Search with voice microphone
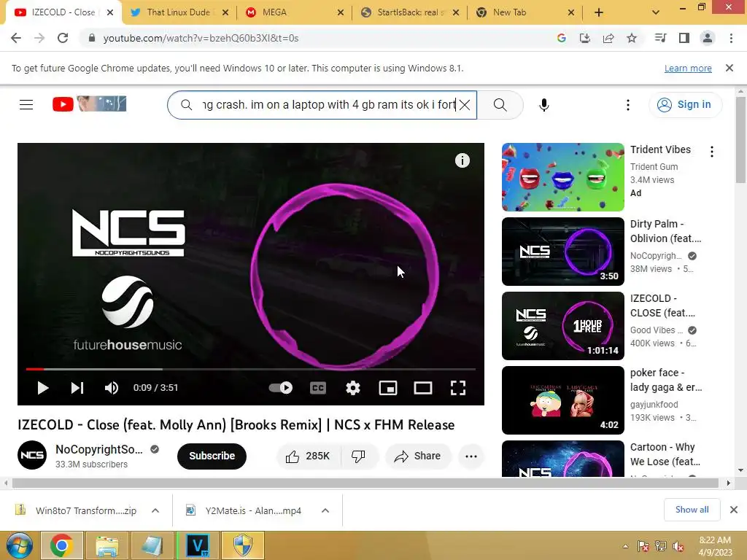 click(544, 104)
